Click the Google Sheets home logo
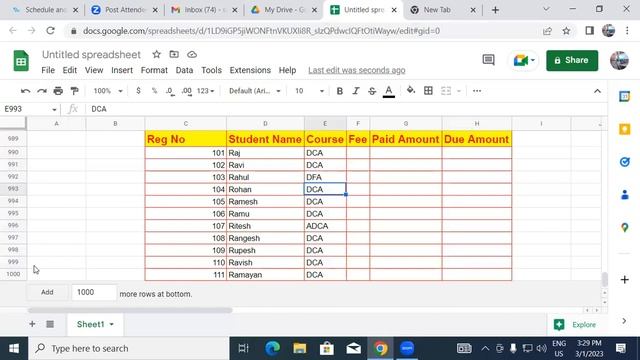Viewport: 640px width, 360px height. pyautogui.click(x=21, y=61)
